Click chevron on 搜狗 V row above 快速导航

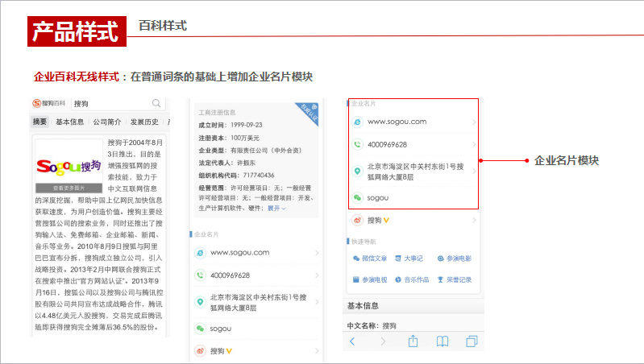[474, 221]
